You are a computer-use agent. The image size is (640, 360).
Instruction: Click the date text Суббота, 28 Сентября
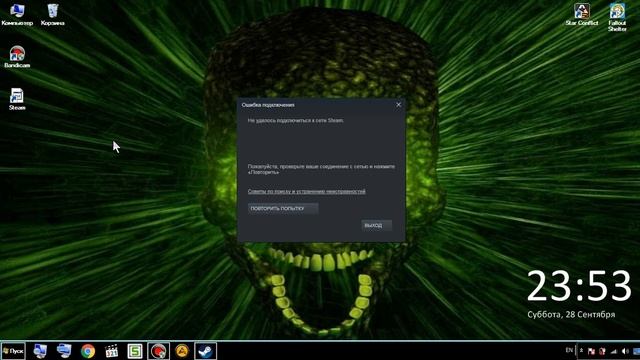point(571,314)
